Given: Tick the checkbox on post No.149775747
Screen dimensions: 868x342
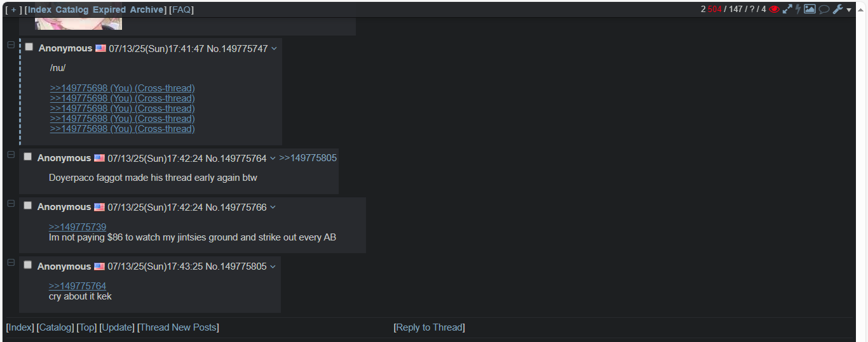Looking at the screenshot, I should [29, 47].
